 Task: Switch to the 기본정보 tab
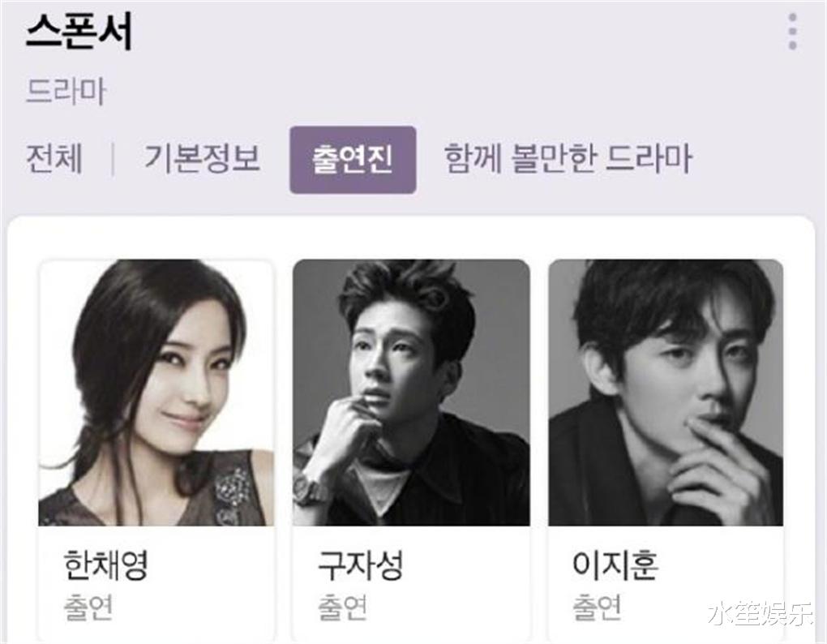202,158
